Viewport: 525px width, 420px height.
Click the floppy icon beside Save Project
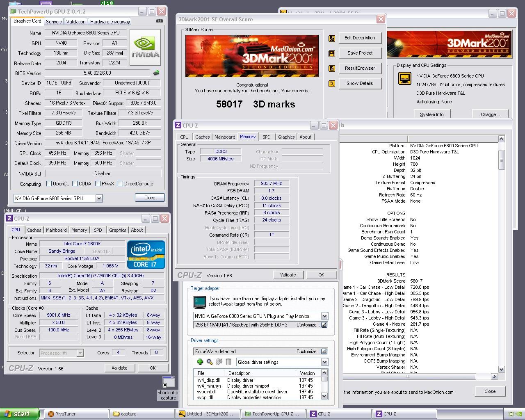332,54
